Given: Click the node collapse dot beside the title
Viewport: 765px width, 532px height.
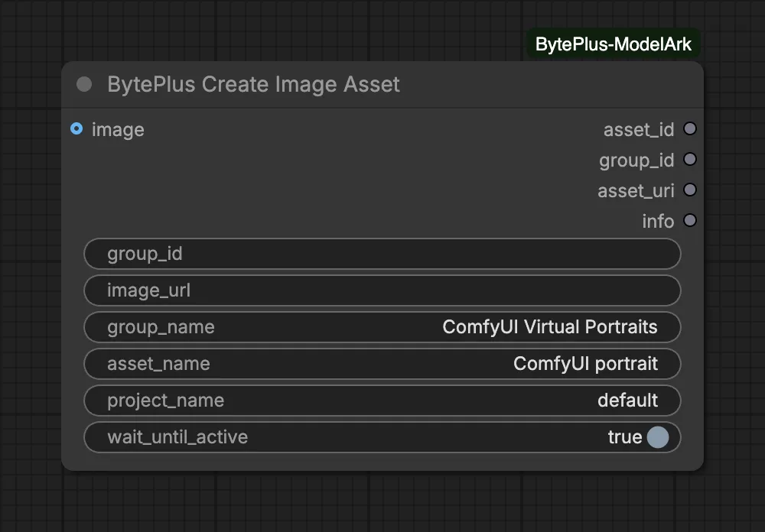Looking at the screenshot, I should tap(84, 84).
